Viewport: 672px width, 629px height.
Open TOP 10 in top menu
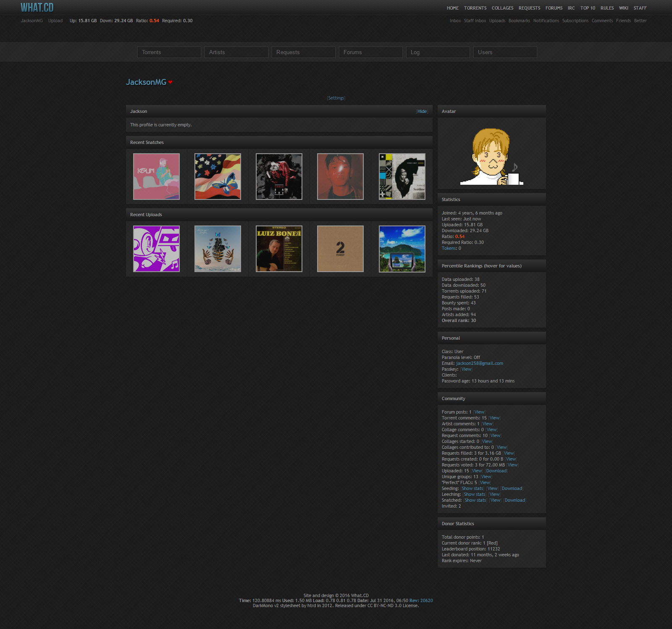pyautogui.click(x=588, y=8)
